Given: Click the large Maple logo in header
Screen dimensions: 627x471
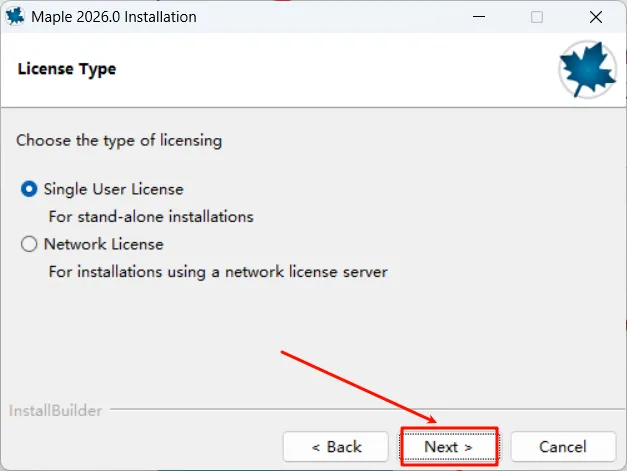Looking at the screenshot, I should (x=587, y=70).
